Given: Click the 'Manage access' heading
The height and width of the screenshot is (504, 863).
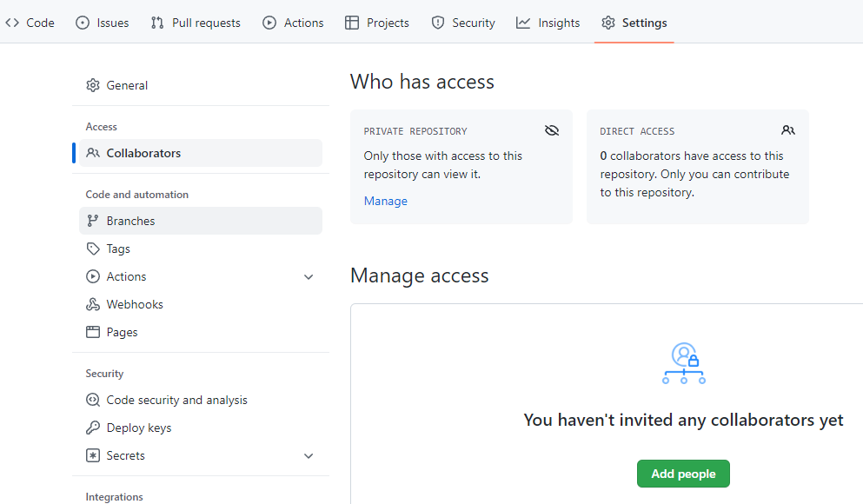Looking at the screenshot, I should (420, 275).
